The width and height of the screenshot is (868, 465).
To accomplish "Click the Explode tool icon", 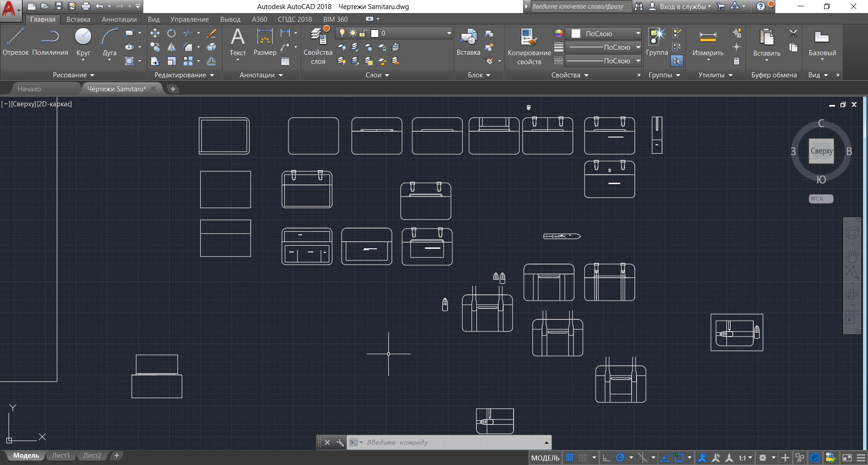I will (211, 47).
